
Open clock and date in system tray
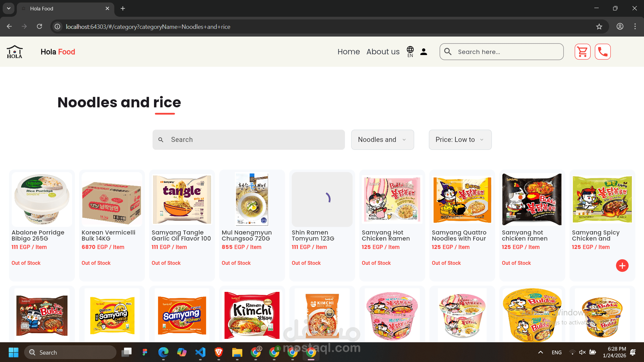(x=614, y=352)
